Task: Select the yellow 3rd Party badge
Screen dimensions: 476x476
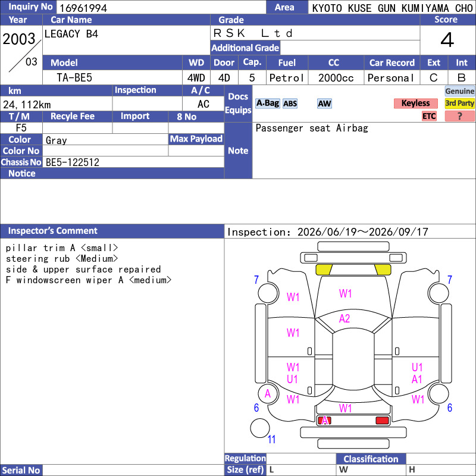Action: click(459, 103)
